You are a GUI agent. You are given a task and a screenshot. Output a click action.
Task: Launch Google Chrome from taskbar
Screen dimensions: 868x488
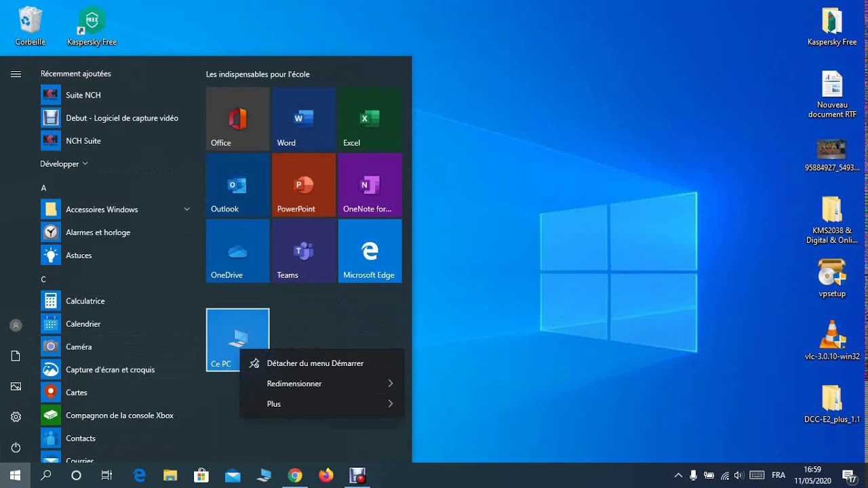[294, 475]
